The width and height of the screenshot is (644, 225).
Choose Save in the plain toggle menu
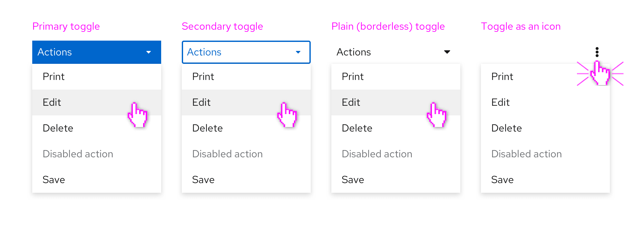point(396,180)
